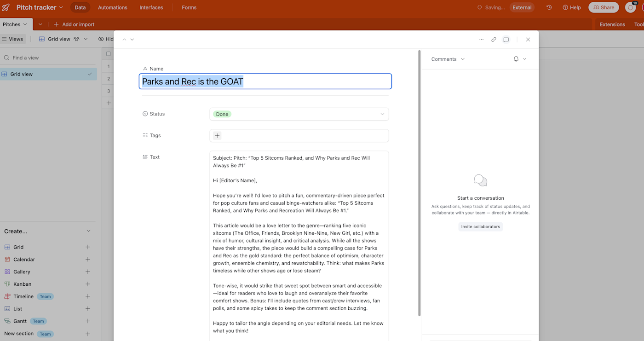Select row 2 in the grid
The height and width of the screenshot is (341, 644).
109,79
